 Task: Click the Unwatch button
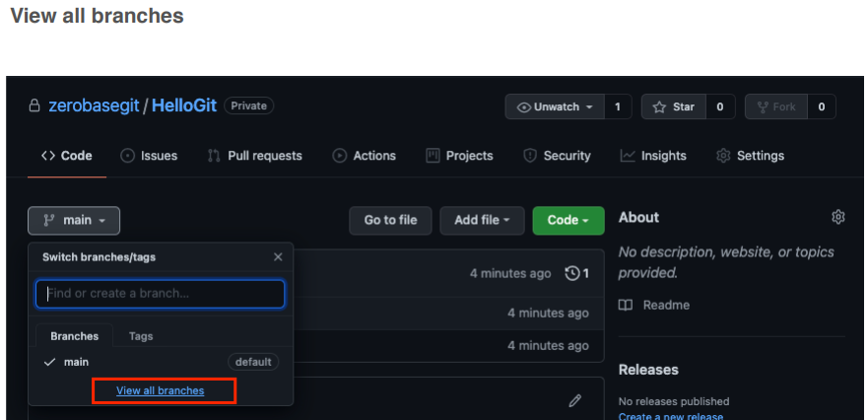pyautogui.click(x=555, y=106)
